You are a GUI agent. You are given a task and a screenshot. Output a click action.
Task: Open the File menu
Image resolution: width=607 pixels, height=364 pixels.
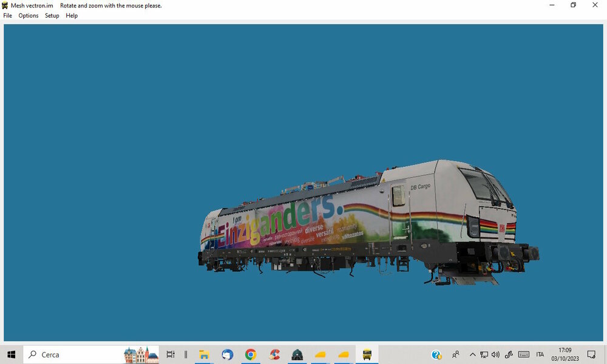point(7,16)
